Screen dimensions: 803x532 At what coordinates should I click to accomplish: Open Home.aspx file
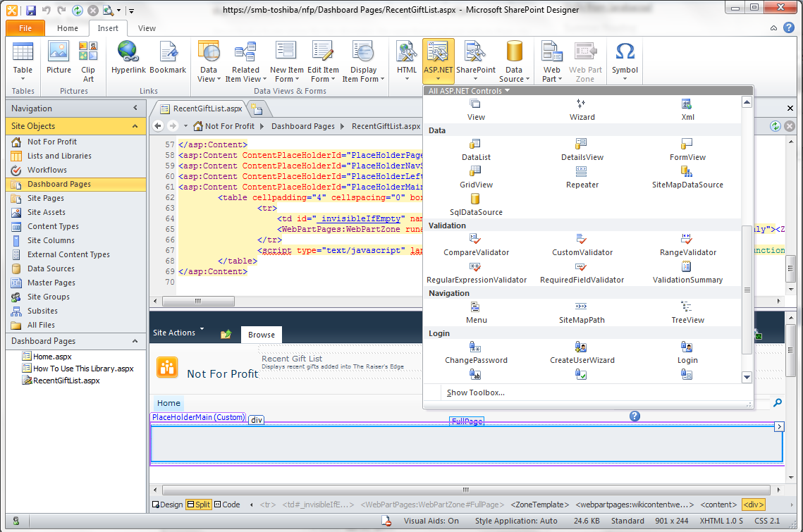tap(47, 357)
